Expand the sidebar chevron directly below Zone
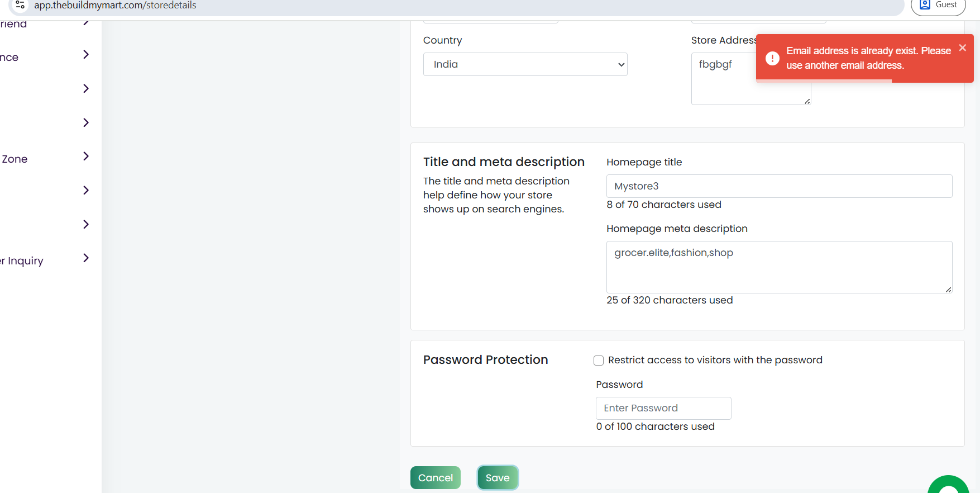The image size is (980, 493). pyautogui.click(x=85, y=191)
